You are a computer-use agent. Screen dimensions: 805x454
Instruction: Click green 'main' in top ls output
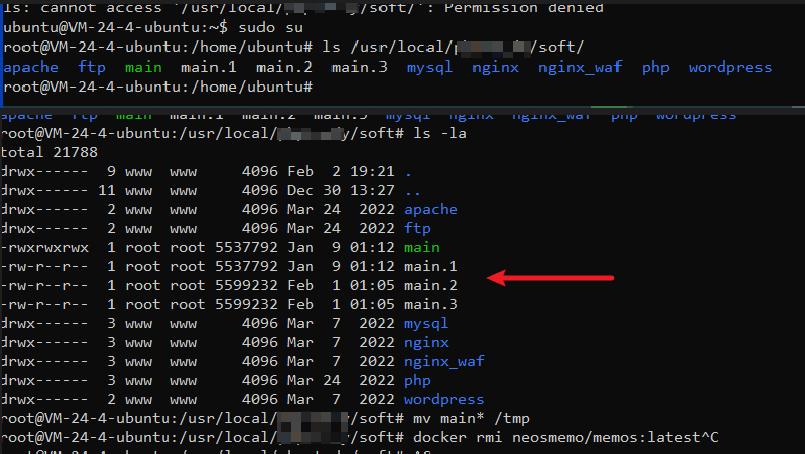[x=143, y=67]
